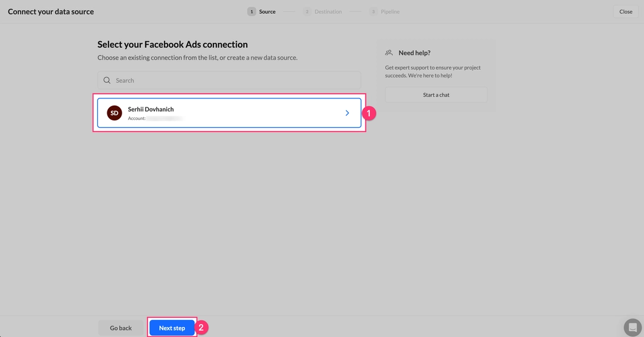Click the SD avatar circle
This screenshot has height=337, width=644.
coord(114,113)
